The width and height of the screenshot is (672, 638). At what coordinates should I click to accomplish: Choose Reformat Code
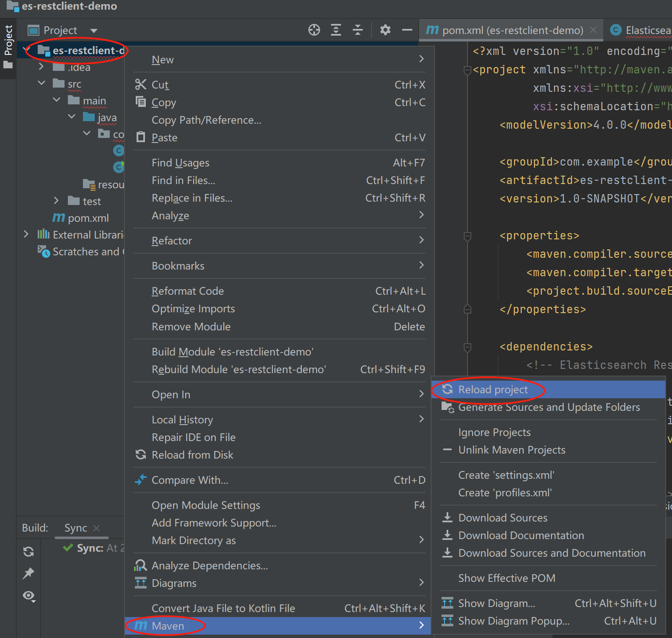[279, 291]
